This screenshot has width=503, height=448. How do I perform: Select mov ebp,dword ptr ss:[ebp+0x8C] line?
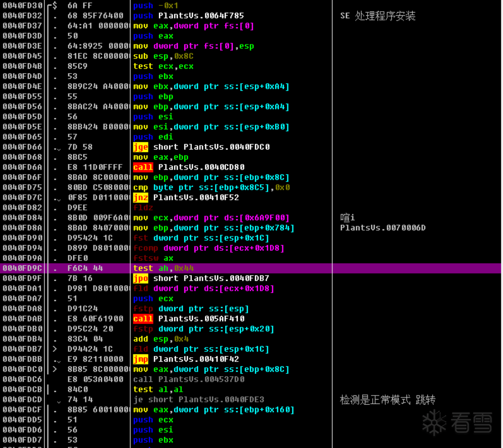pyautogui.click(x=212, y=177)
